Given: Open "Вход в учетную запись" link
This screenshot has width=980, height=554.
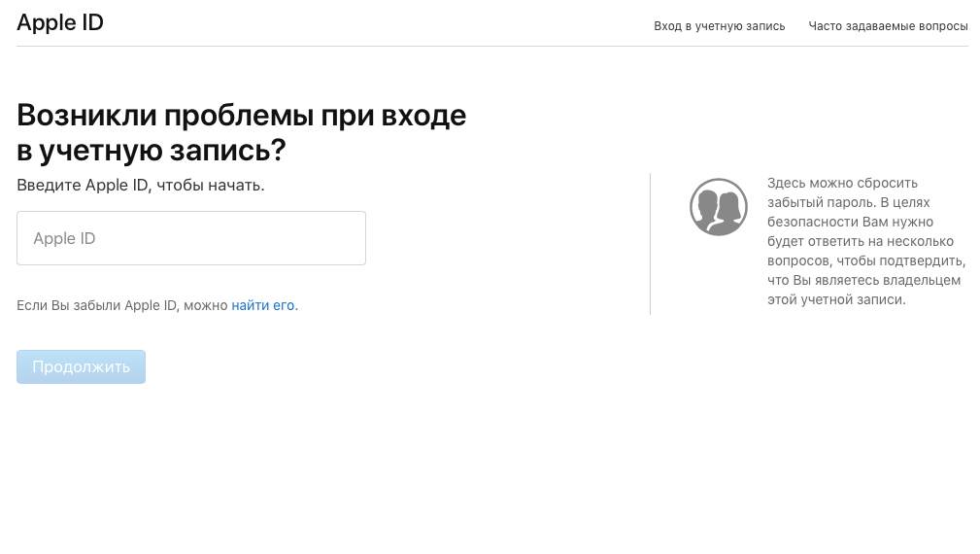Looking at the screenshot, I should pos(720,26).
